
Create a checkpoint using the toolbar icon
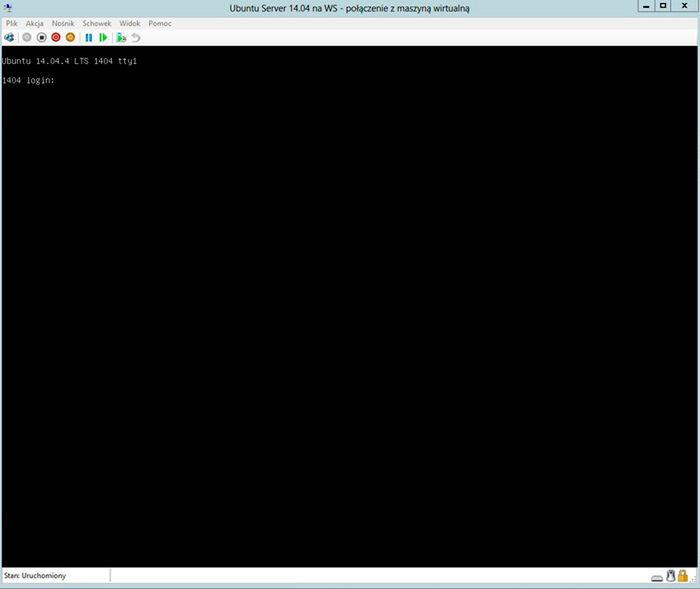click(121, 38)
